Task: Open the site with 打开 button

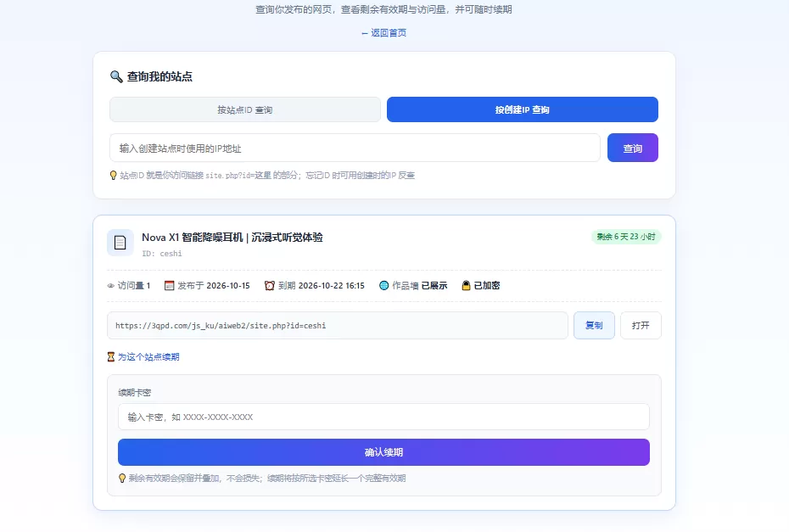Action: tap(641, 326)
